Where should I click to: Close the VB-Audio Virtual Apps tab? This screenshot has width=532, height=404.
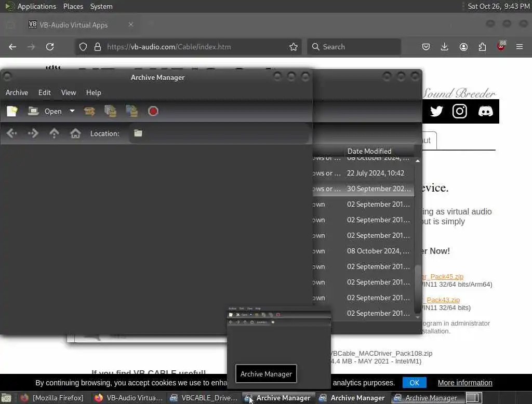131,24
